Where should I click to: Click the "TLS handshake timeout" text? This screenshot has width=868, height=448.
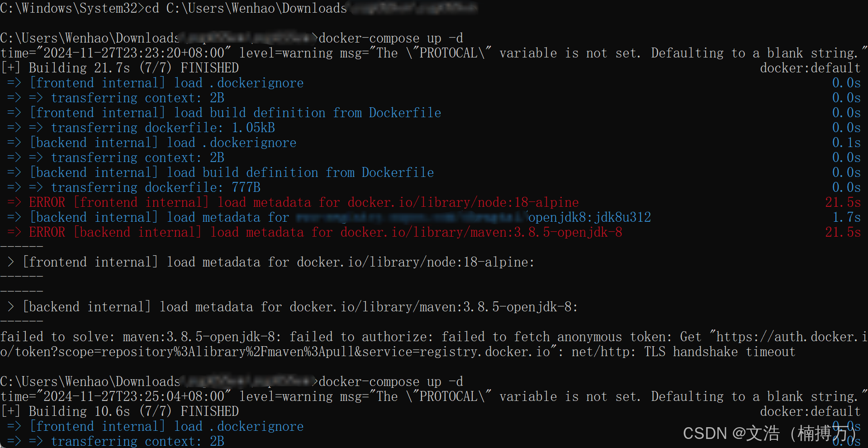coord(720,352)
